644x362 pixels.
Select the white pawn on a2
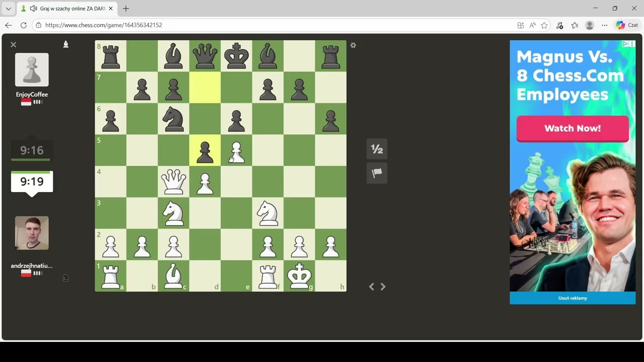point(111,244)
